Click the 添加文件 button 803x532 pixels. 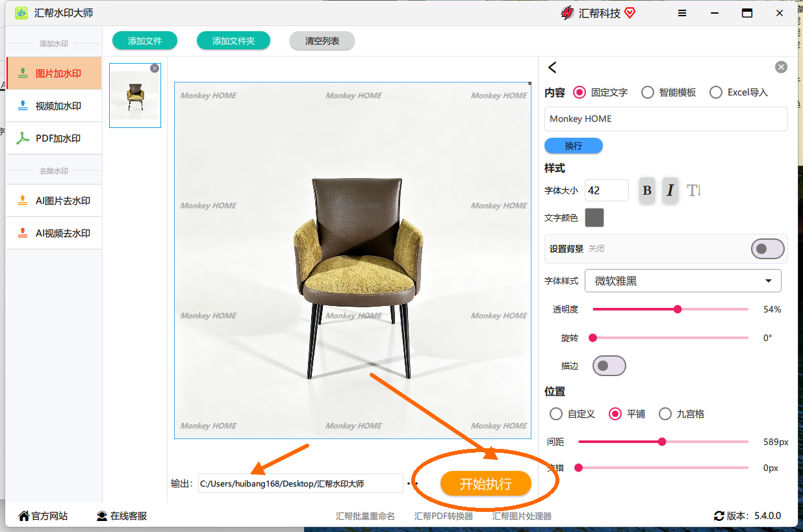[x=145, y=41]
